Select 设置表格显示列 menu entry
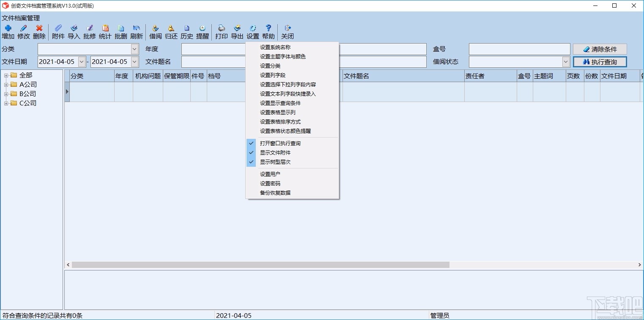The image size is (644, 320). pos(292,113)
